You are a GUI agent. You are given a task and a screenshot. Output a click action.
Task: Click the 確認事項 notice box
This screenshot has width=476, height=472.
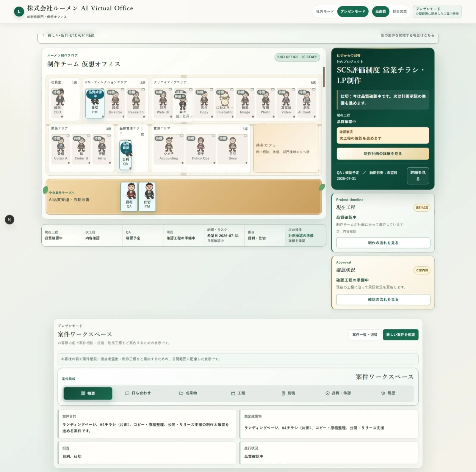[x=383, y=135]
